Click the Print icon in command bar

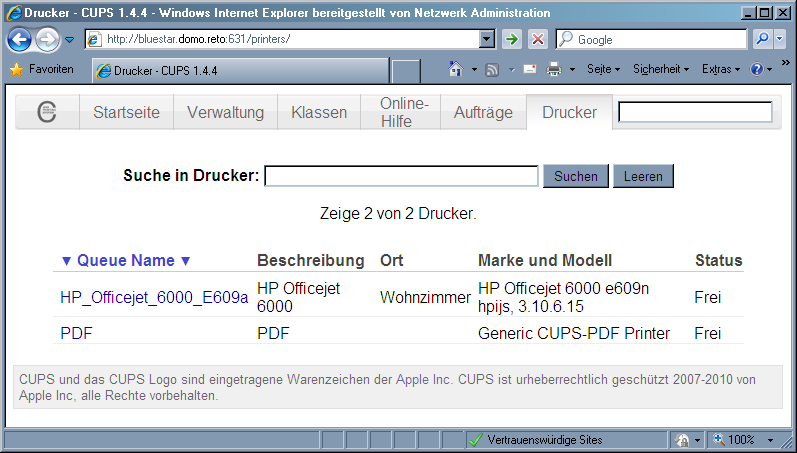point(553,70)
